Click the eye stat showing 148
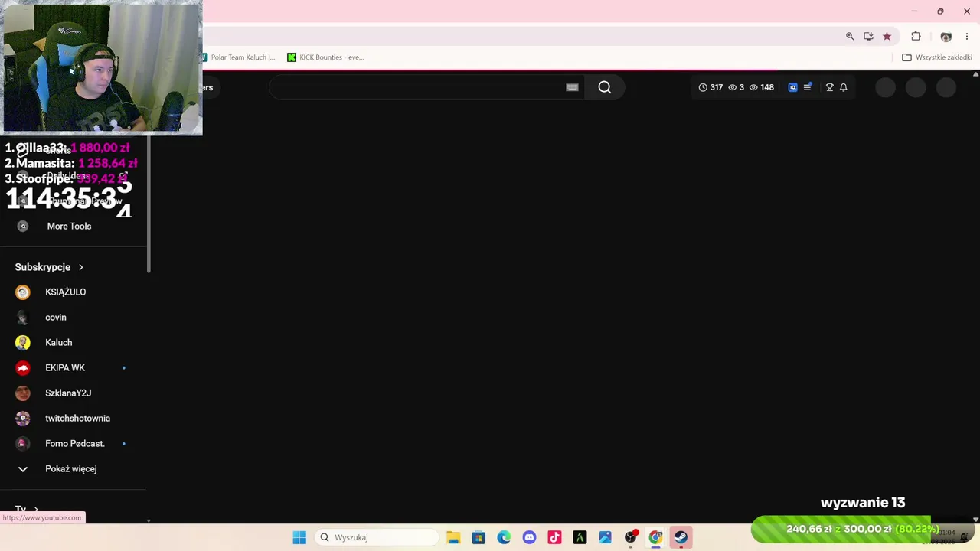Image resolution: width=980 pixels, height=551 pixels. (x=762, y=87)
